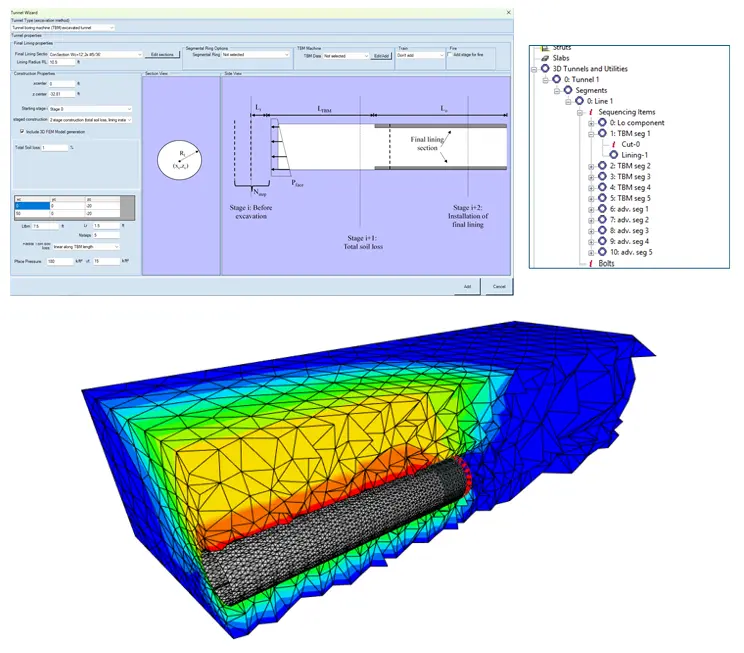Collapse the 3D Tunnels and Utilities node
The image size is (744, 653).
point(534,69)
